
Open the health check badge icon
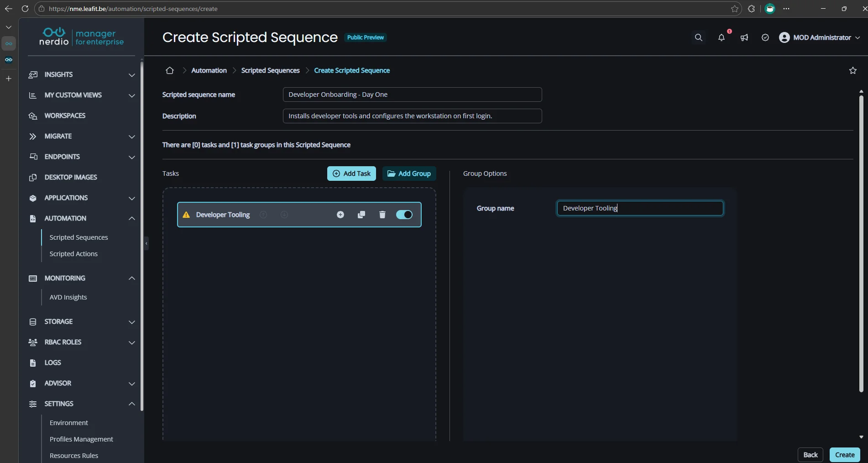[x=765, y=38]
